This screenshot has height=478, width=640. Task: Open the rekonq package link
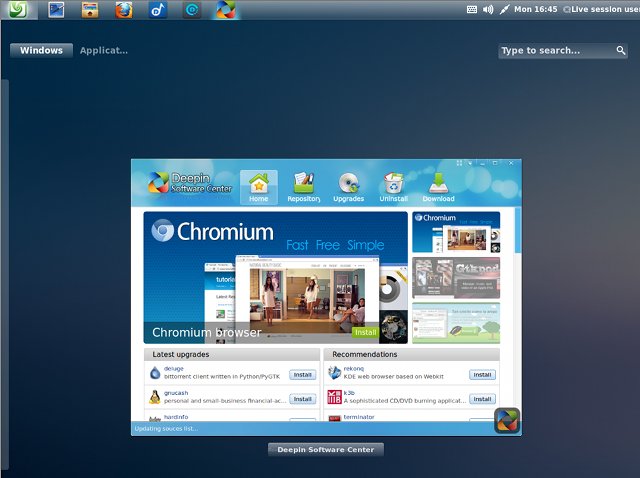(x=353, y=369)
